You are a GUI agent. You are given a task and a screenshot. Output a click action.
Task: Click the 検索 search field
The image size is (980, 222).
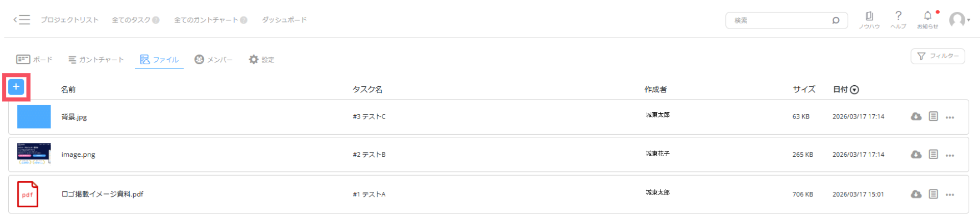(778, 20)
